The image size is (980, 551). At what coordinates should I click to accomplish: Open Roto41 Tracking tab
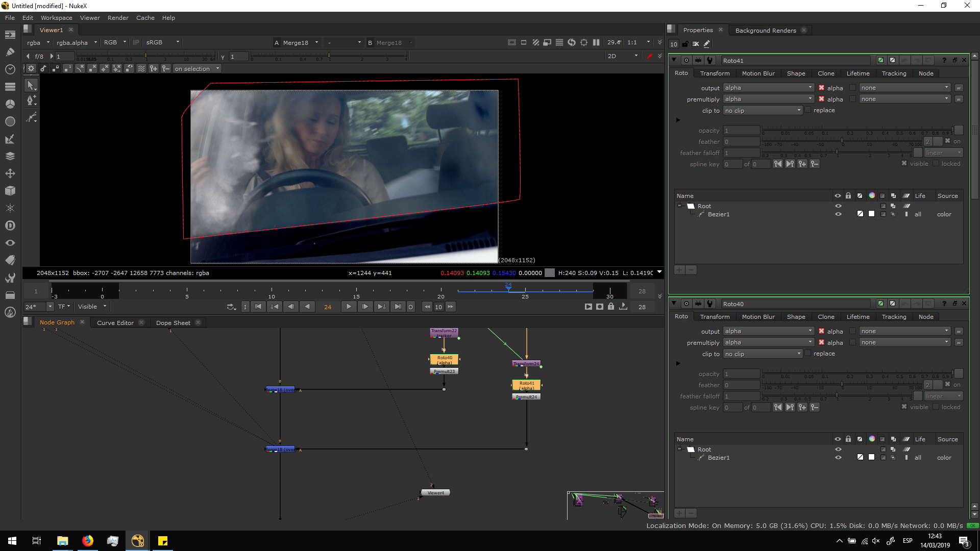coord(894,73)
